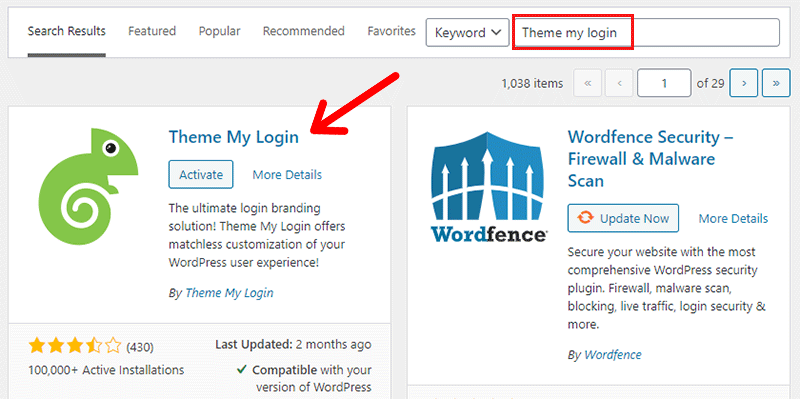Viewport: 800px width, 399px height.
Task: Click the Wordfence plugin description text
Action: 667,288
